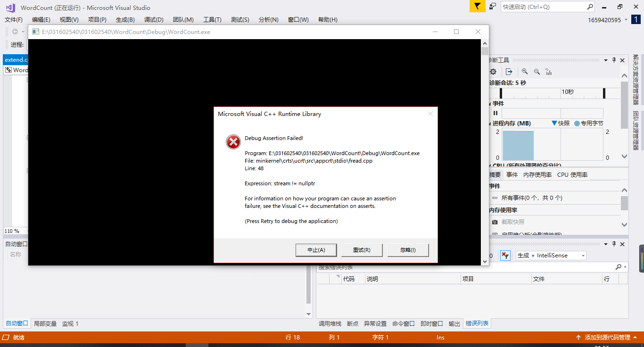Click the red error icon in assertion dialog

click(x=233, y=141)
